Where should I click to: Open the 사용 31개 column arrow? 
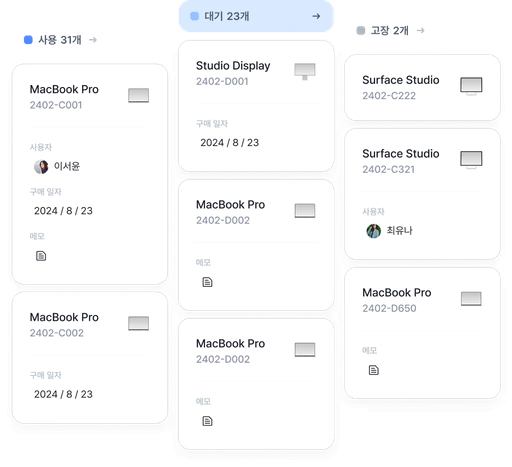click(x=93, y=40)
